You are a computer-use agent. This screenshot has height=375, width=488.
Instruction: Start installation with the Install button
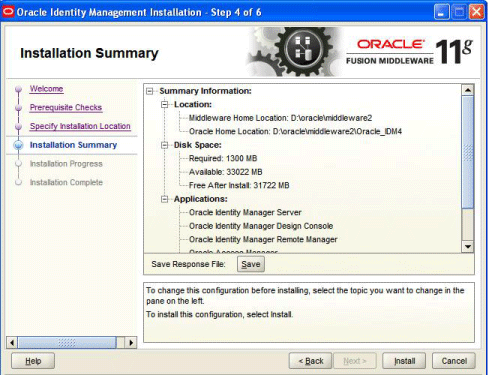tap(404, 361)
